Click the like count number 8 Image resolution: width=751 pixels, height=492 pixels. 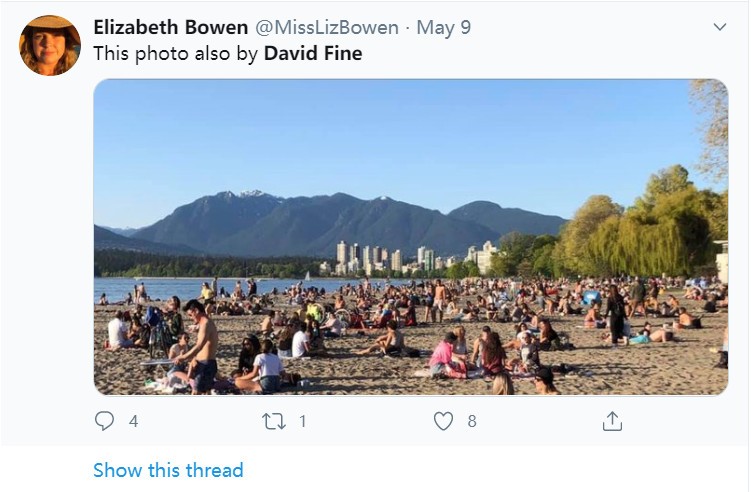tap(472, 421)
